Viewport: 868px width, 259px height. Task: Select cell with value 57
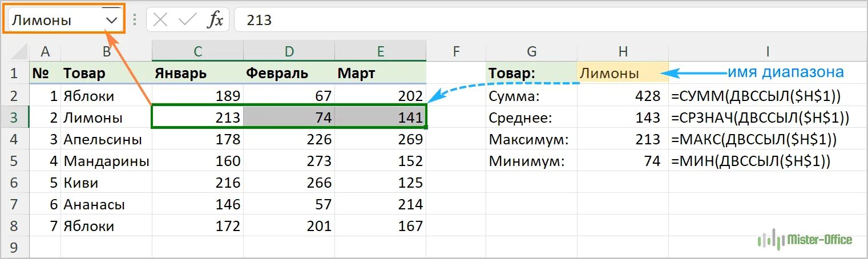coord(289,205)
